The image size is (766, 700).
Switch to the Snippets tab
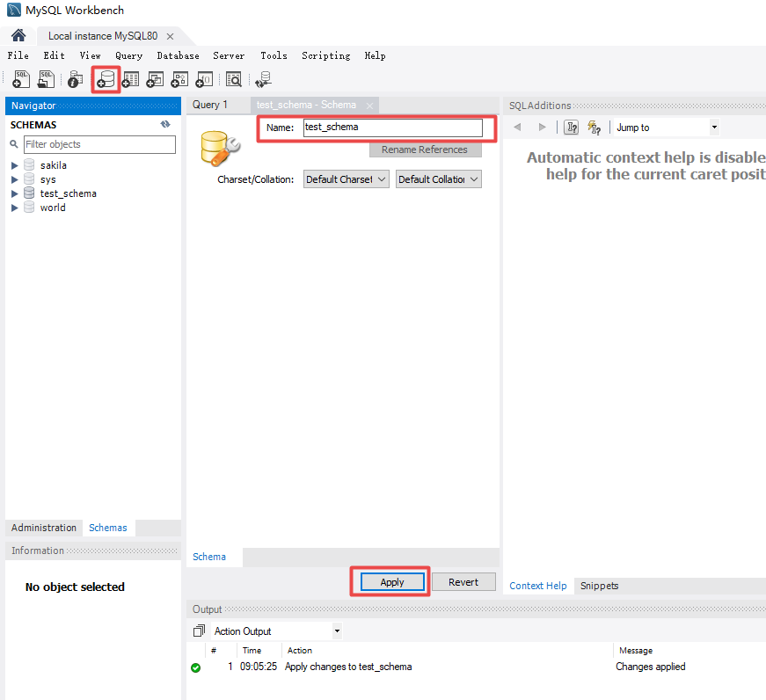pyautogui.click(x=600, y=586)
